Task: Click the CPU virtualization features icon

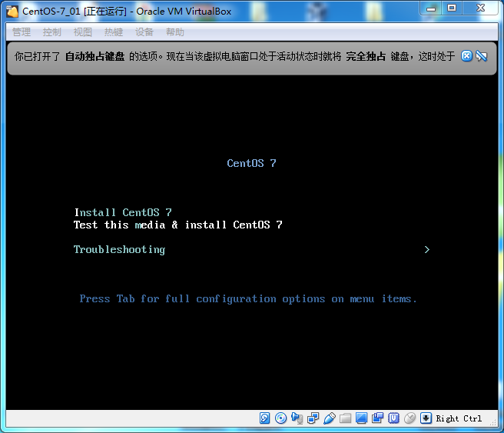Action: click(393, 418)
